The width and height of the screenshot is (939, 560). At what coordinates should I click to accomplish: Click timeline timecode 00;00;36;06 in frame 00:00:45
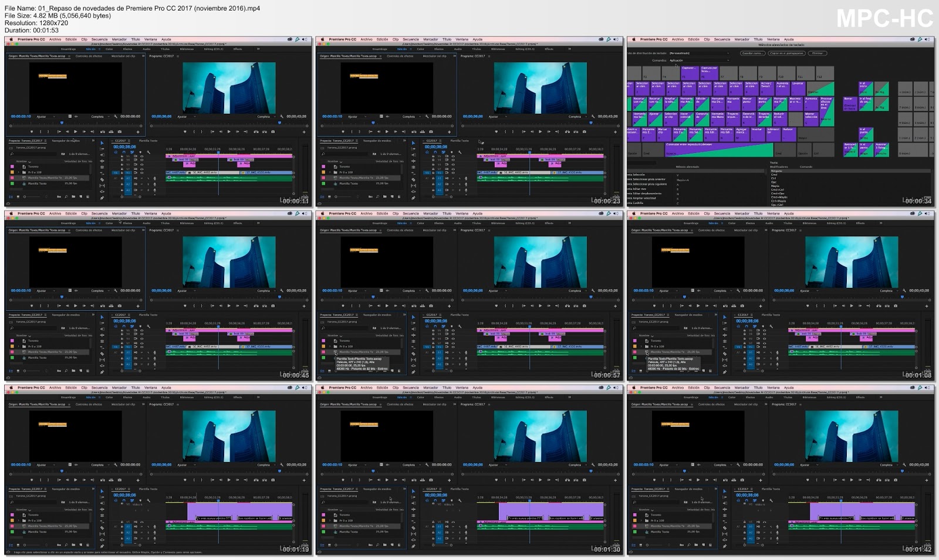pyautogui.click(x=124, y=321)
